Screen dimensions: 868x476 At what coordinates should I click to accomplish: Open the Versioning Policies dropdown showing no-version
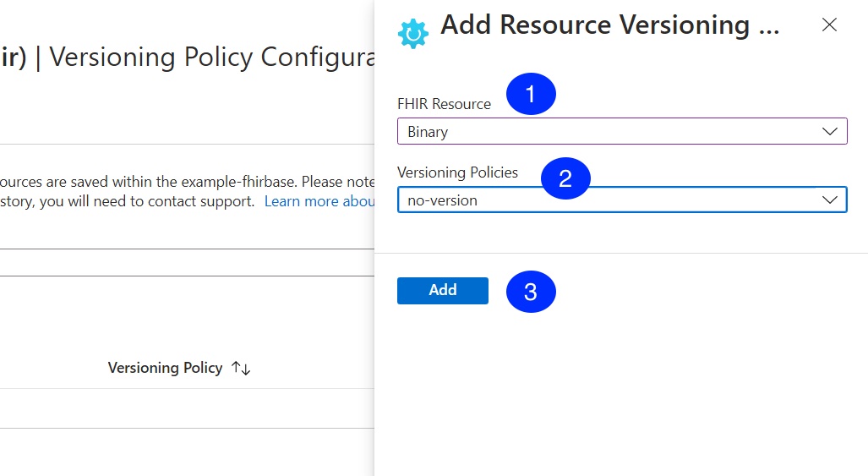click(622, 200)
